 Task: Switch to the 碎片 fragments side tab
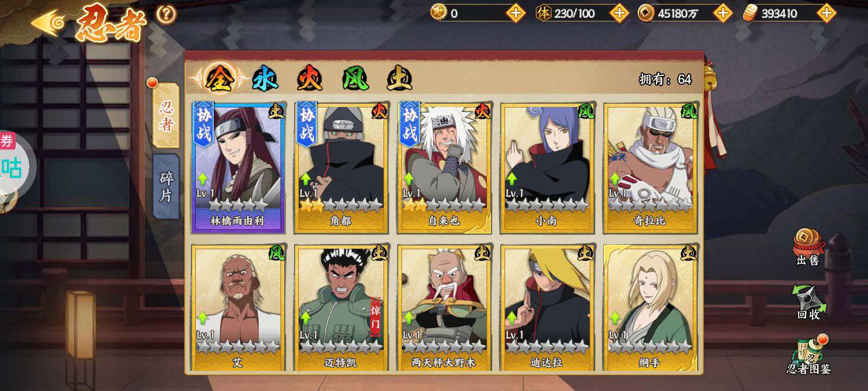pos(166,186)
